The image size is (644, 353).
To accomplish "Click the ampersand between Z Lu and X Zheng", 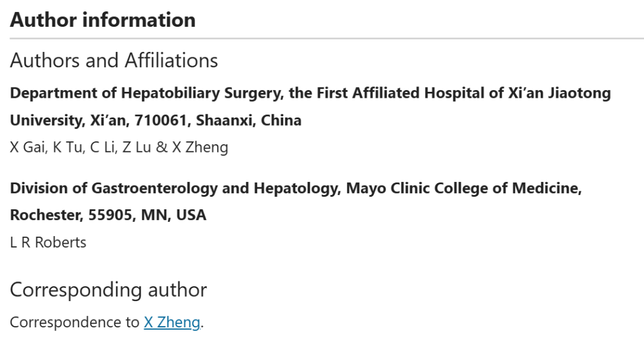I will (x=162, y=147).
